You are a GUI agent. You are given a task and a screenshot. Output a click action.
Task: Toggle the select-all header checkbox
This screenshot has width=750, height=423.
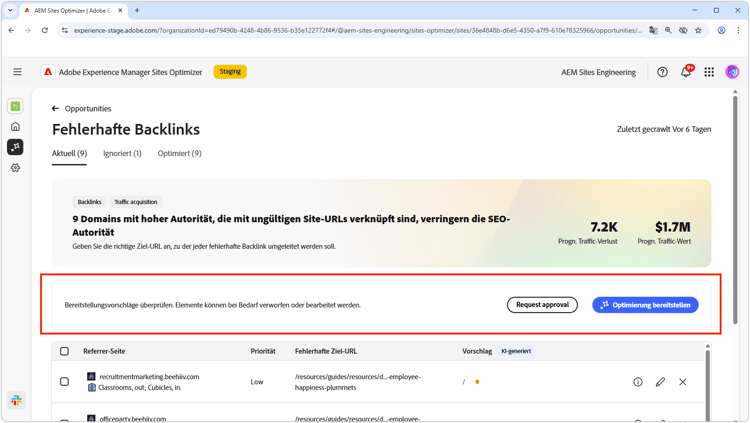(64, 351)
